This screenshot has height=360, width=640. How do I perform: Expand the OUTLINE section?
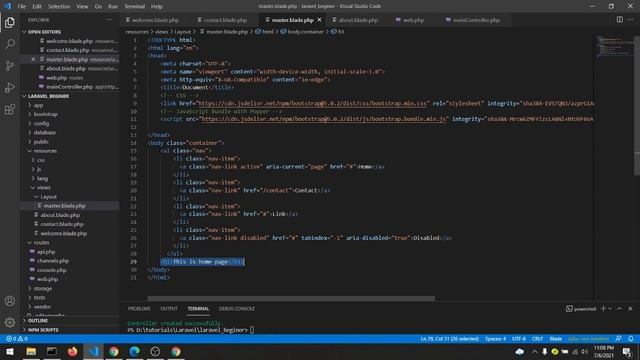[x=38, y=321]
